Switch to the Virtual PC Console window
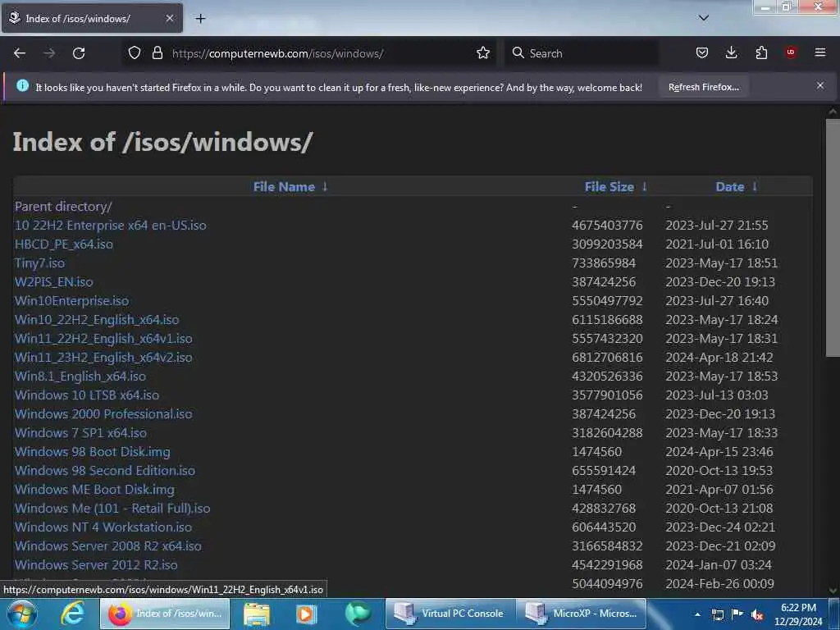The width and height of the screenshot is (840, 630). (x=450, y=614)
